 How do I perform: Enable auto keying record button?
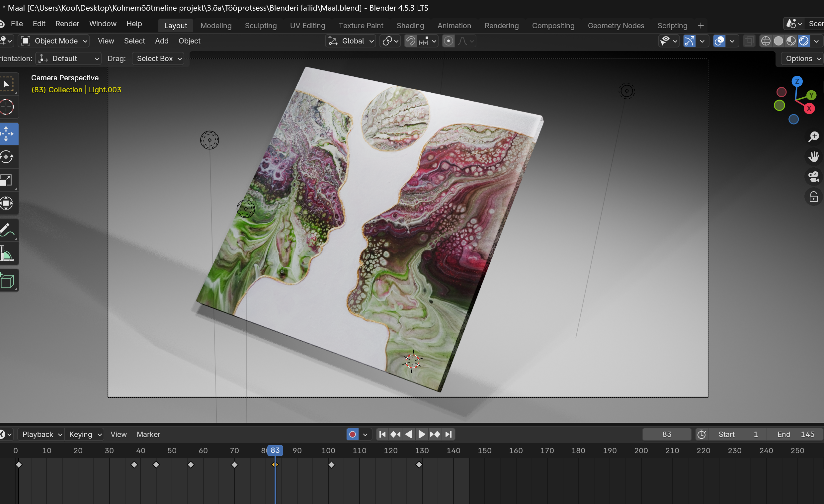[352, 434]
